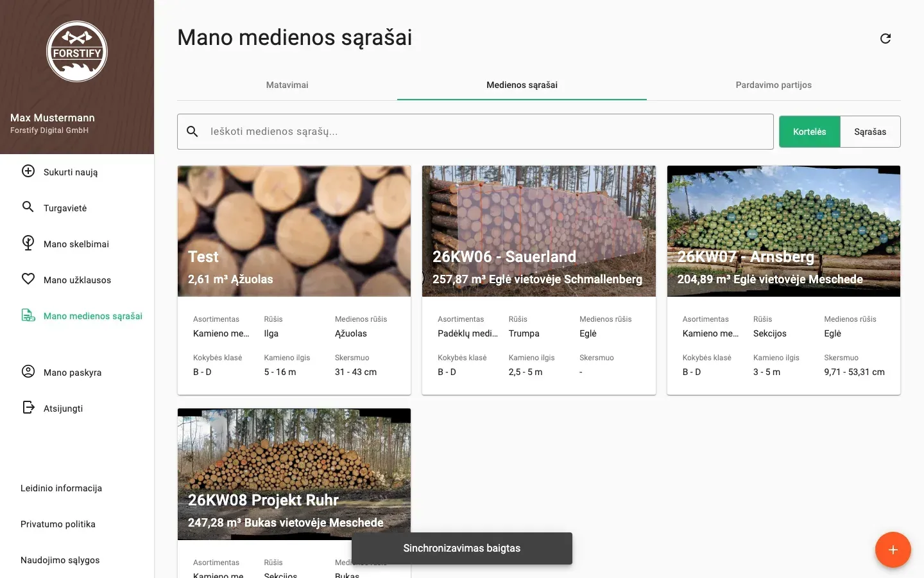Open the 26KW08 Projekt Ruhr card image
924x578 pixels.
(294, 474)
